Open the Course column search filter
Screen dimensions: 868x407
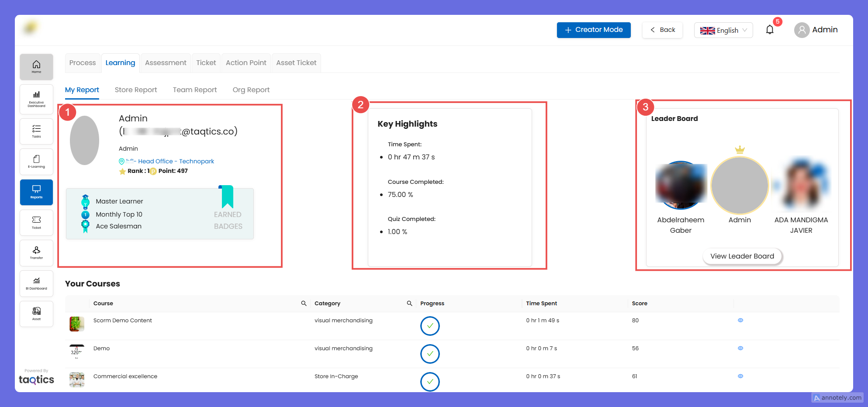pos(304,304)
